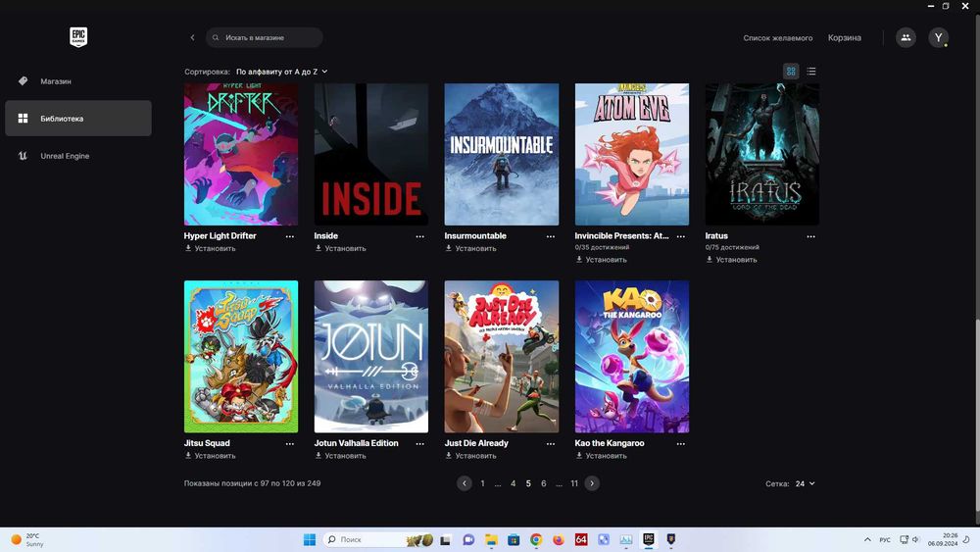The image size is (980, 552).
Task: Install Inside
Action: [x=340, y=248]
